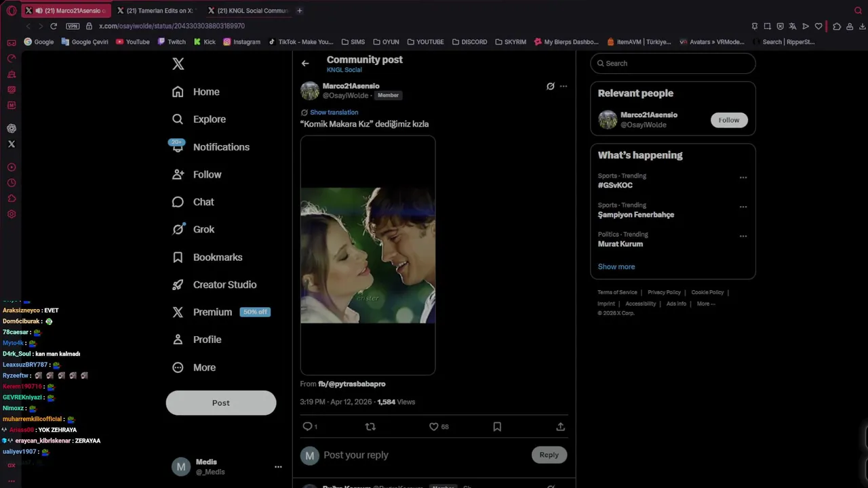Open a new tab with plus button
868x488 pixels.
pyautogui.click(x=299, y=10)
